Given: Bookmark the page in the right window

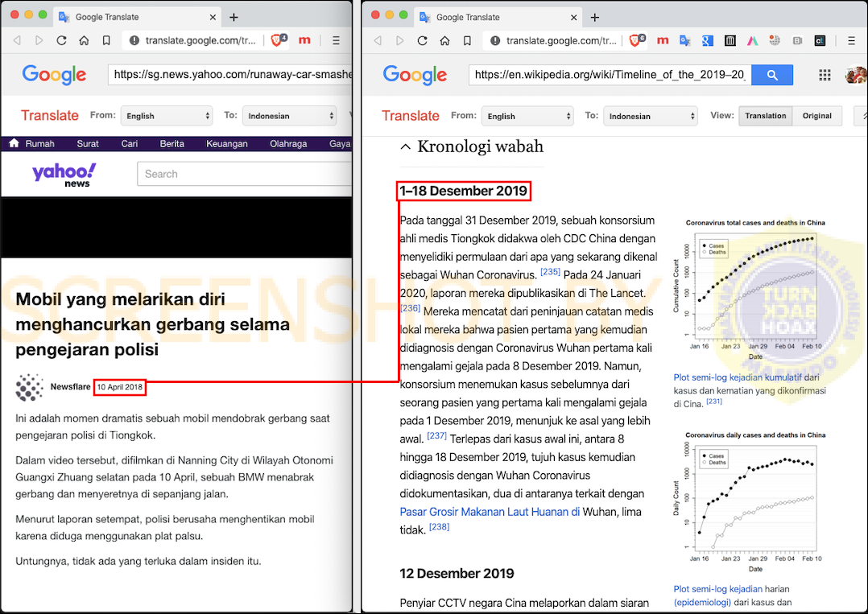Looking at the screenshot, I should coord(467,40).
